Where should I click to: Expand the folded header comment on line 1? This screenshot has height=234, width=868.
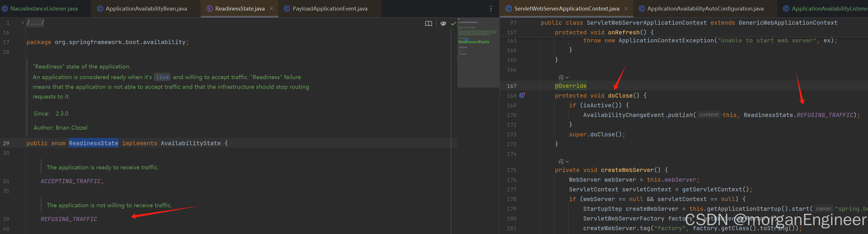click(x=23, y=23)
